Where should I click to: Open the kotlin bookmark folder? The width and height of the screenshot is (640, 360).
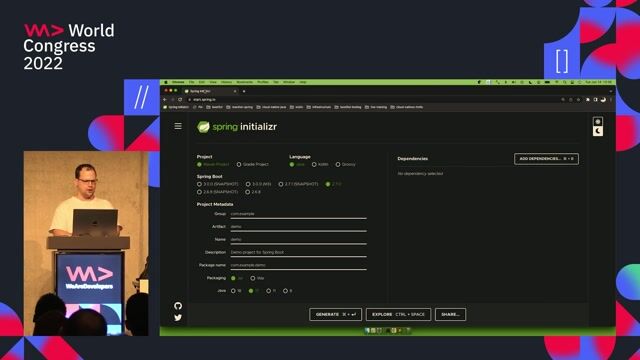point(296,107)
